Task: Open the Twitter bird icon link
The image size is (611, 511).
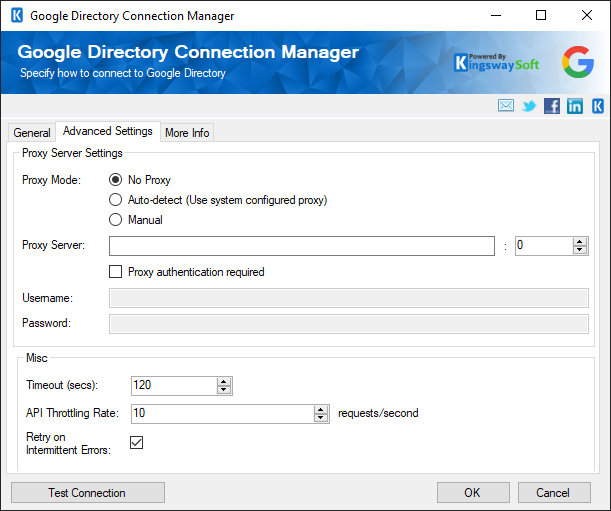Action: [x=529, y=106]
